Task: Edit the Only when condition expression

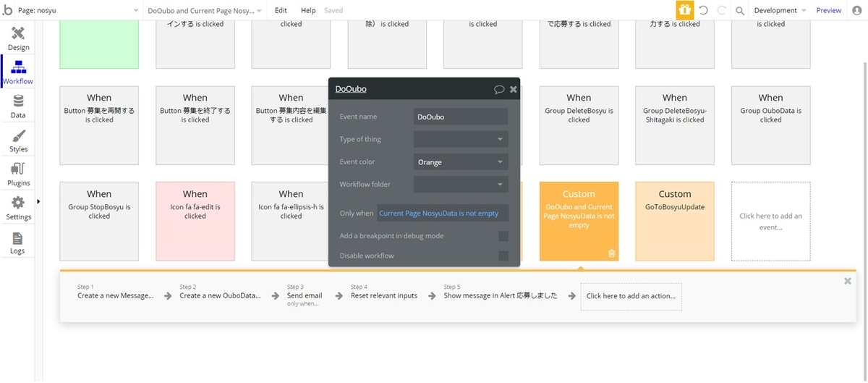Action: (x=443, y=214)
